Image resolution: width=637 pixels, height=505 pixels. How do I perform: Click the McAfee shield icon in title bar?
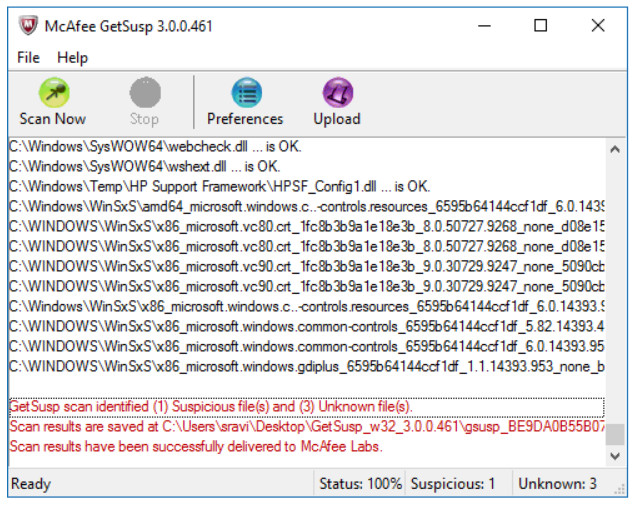(28, 26)
